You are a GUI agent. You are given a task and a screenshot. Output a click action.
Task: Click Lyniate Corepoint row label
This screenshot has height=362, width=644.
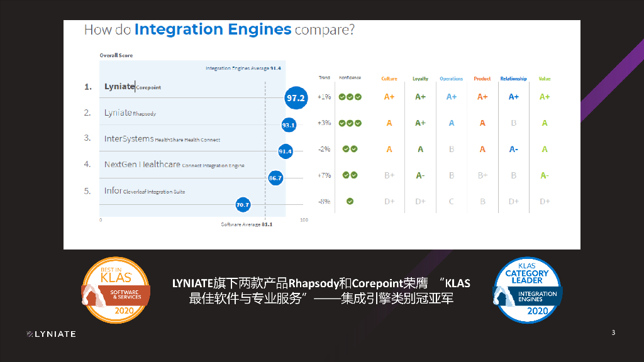(132, 87)
